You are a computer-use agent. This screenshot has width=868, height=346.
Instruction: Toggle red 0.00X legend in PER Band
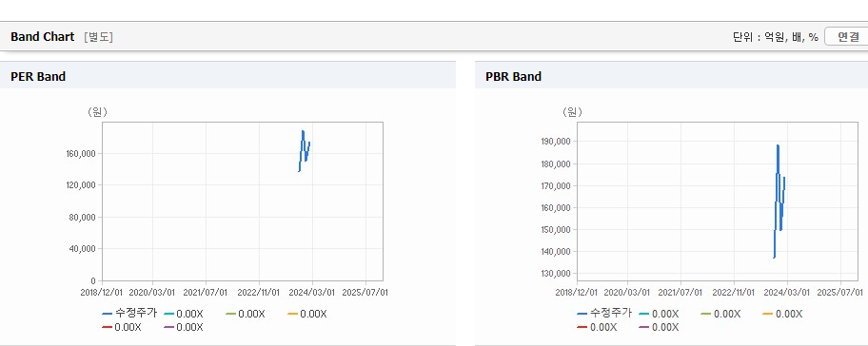122,327
